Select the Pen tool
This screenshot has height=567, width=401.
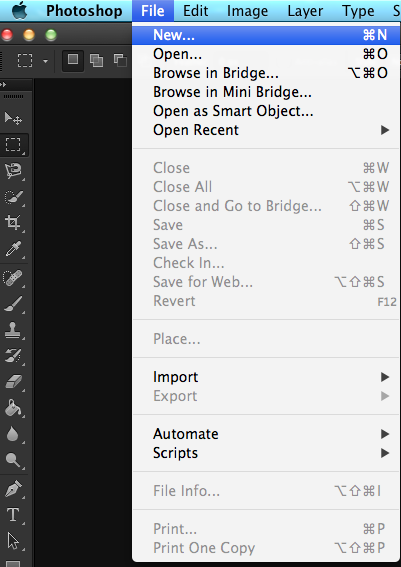tap(13, 489)
